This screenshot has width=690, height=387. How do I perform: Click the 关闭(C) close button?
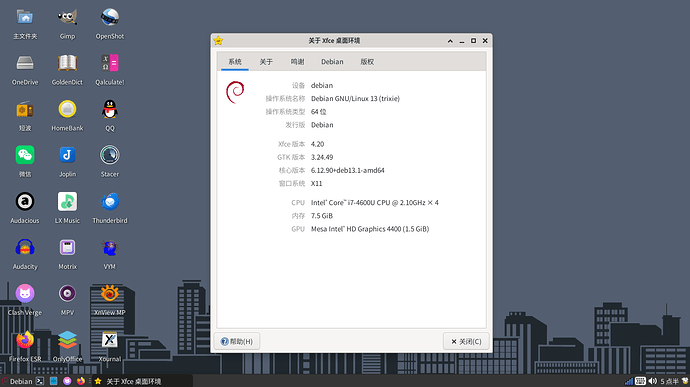[466, 341]
